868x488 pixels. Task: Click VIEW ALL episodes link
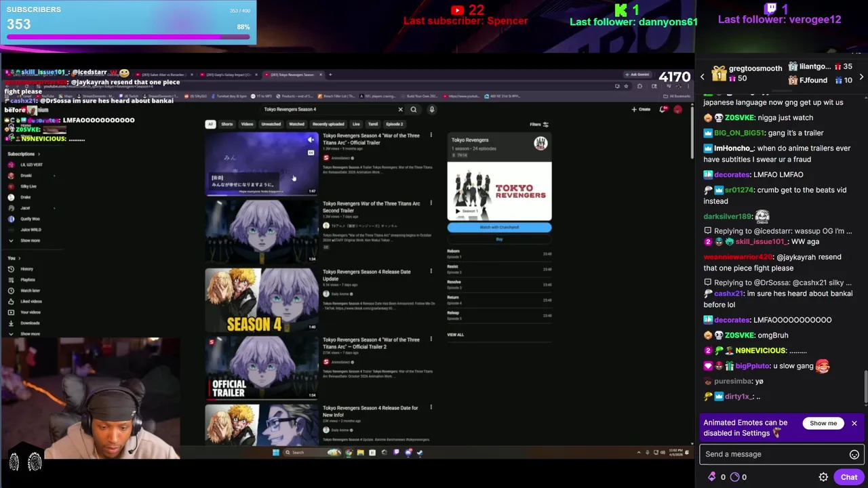point(456,334)
